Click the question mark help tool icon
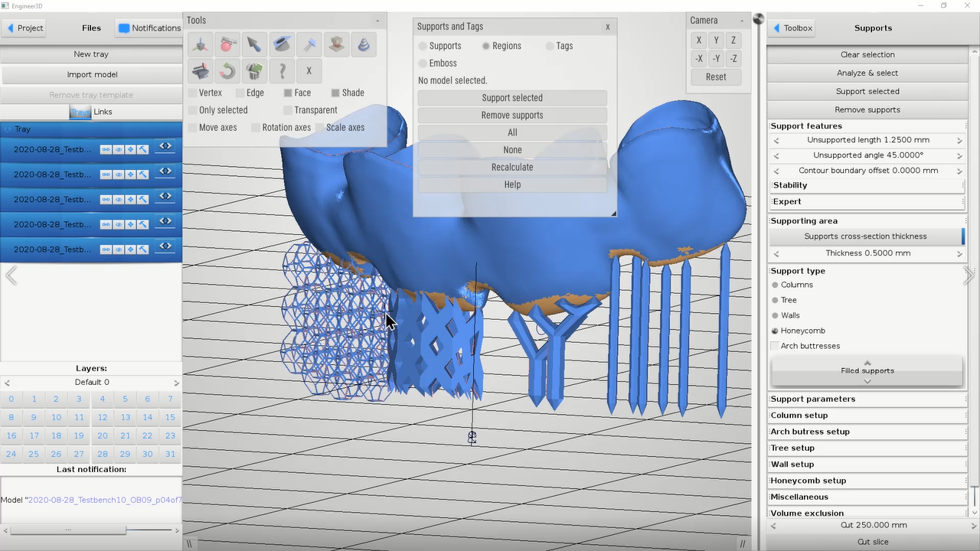This screenshot has width=980, height=551. pyautogui.click(x=282, y=71)
